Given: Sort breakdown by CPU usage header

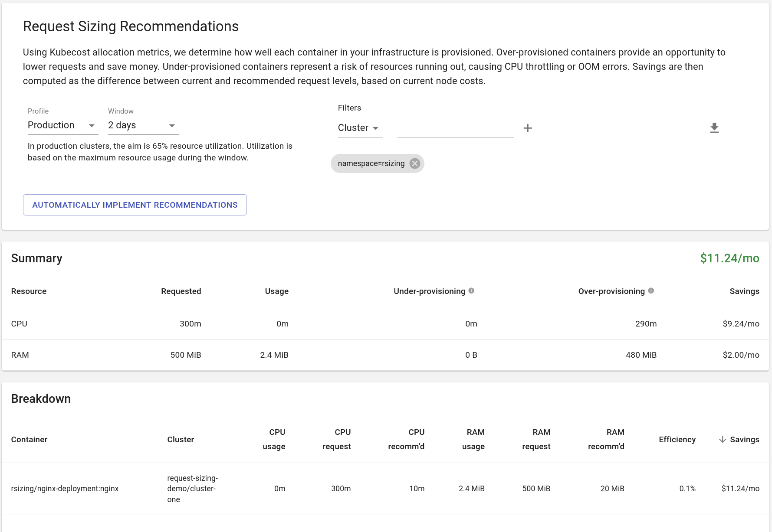Looking at the screenshot, I should point(274,439).
